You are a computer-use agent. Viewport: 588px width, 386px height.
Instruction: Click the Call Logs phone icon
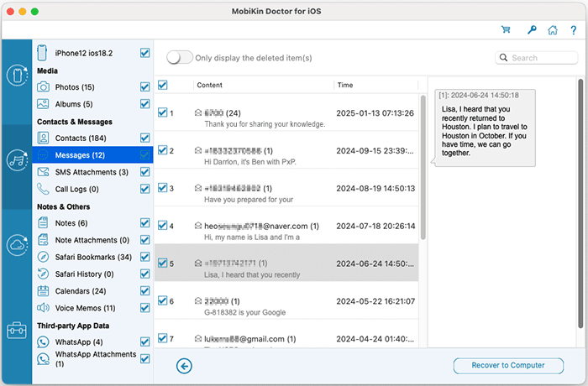point(43,189)
